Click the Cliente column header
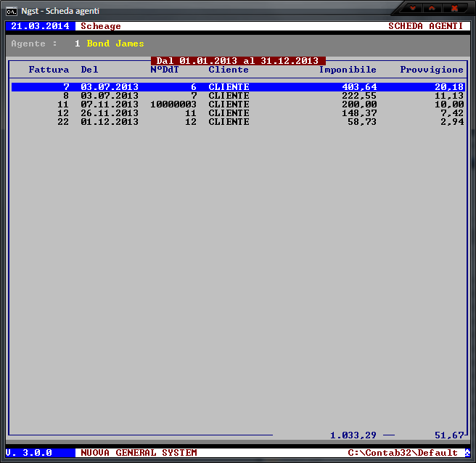Image resolution: width=476 pixels, height=463 pixels. click(229, 70)
